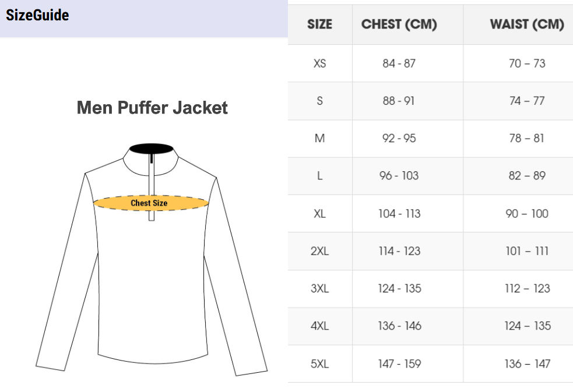Click the Men Puffer Jacket heading
The width and height of the screenshot is (573, 392).
pos(152,108)
